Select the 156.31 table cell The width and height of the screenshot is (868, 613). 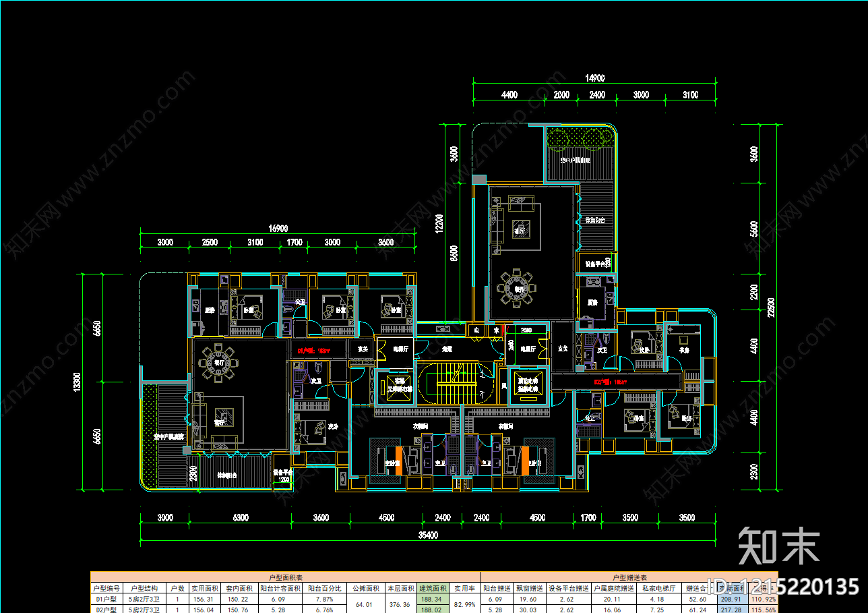click(204, 599)
